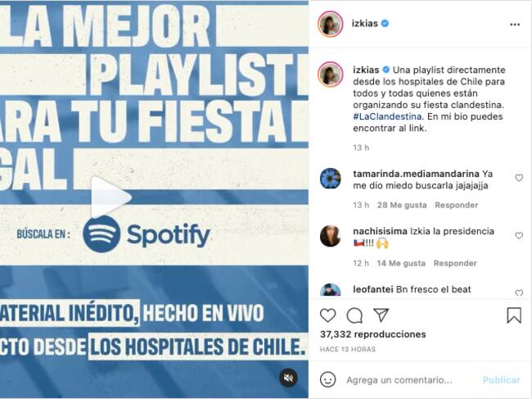Open emoji picker smiley icon
532x399 pixels.
click(327, 379)
